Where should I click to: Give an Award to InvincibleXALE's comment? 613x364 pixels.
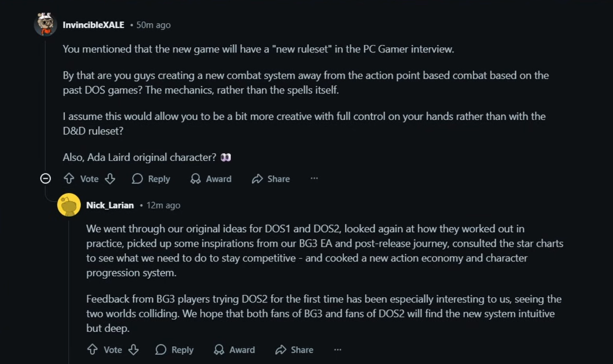(x=211, y=179)
